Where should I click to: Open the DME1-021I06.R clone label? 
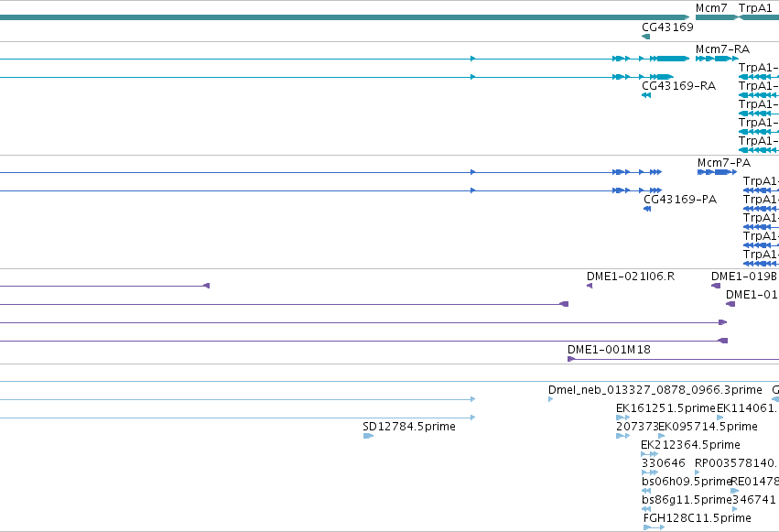point(631,277)
